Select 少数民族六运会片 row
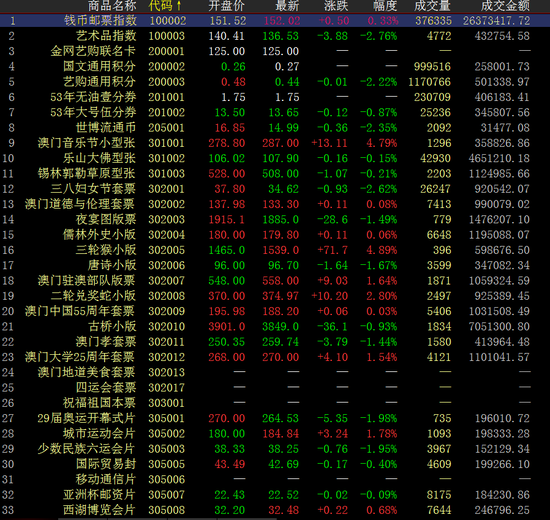Viewport: 550px width, 520px height. coord(275,449)
